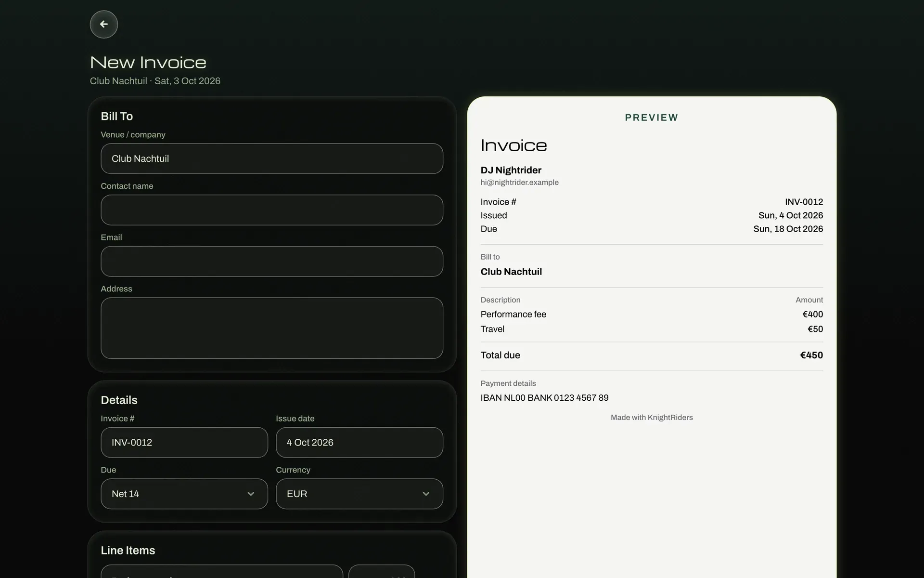Focus the Contact name input
This screenshot has height=578, width=924.
coord(272,210)
